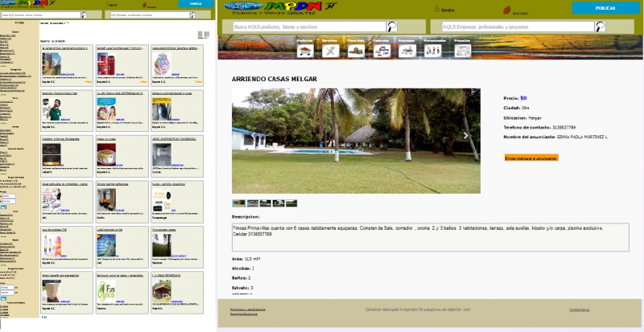Click lower area-range minimum field in listing sidebar

[x=7, y=288]
